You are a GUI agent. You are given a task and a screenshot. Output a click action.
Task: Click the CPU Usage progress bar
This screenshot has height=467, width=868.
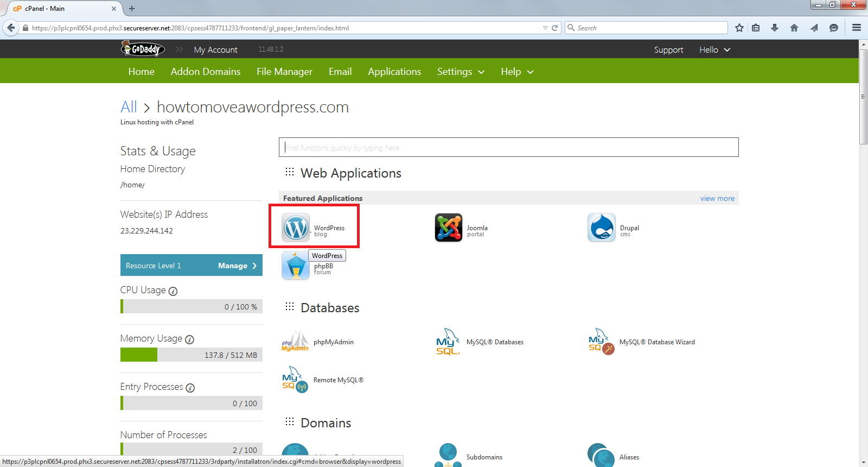192,306
